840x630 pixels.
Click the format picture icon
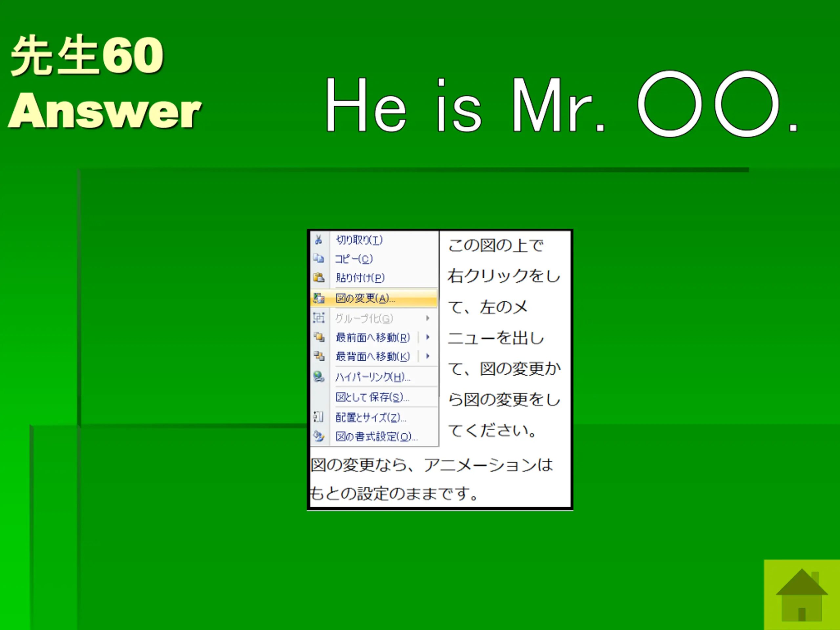(x=319, y=436)
